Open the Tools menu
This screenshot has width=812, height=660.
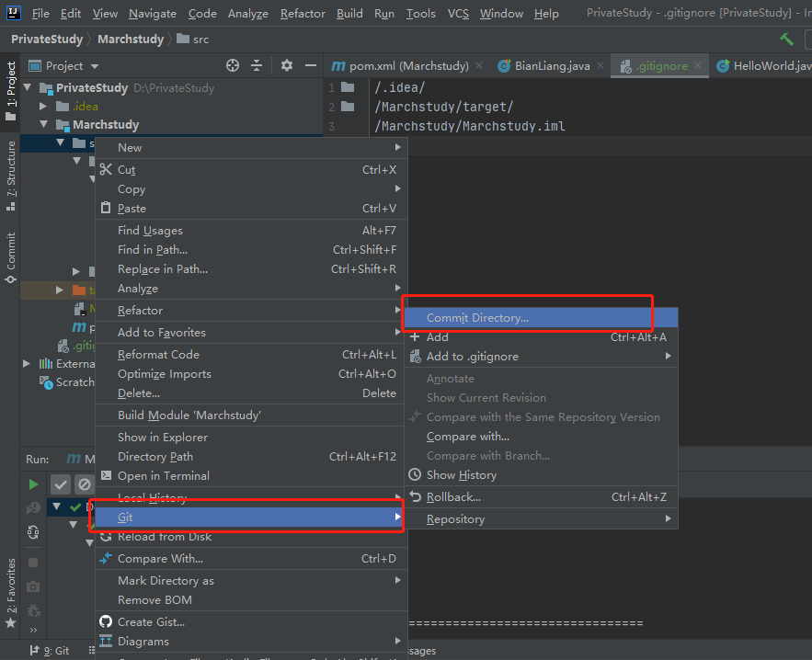pos(420,14)
